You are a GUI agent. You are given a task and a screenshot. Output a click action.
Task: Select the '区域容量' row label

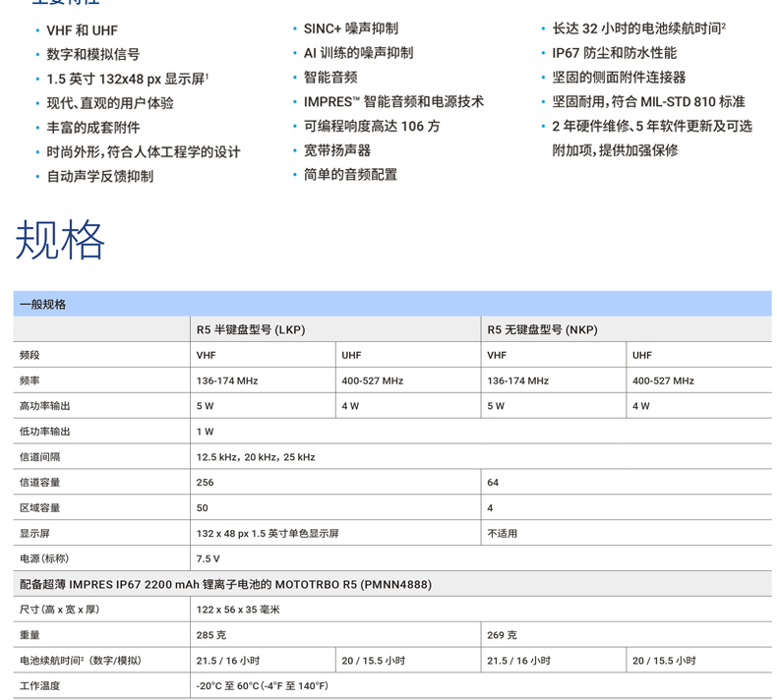pyautogui.click(x=39, y=507)
